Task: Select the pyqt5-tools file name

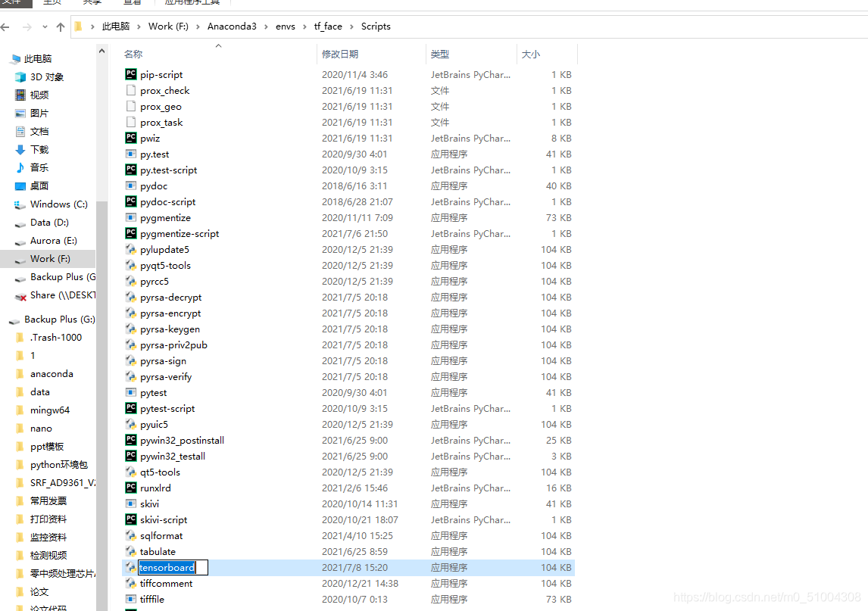Action: pyautogui.click(x=166, y=266)
